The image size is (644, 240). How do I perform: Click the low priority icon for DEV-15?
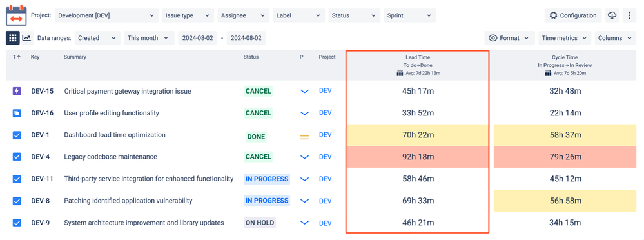[304, 91]
